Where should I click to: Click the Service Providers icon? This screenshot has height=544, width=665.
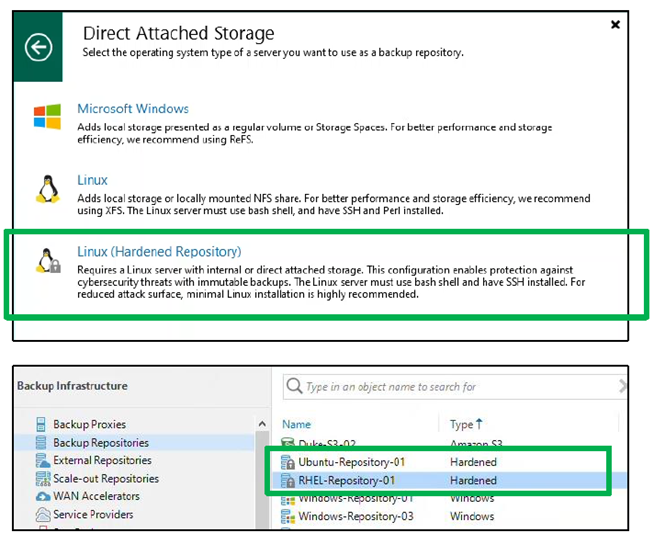(43, 514)
